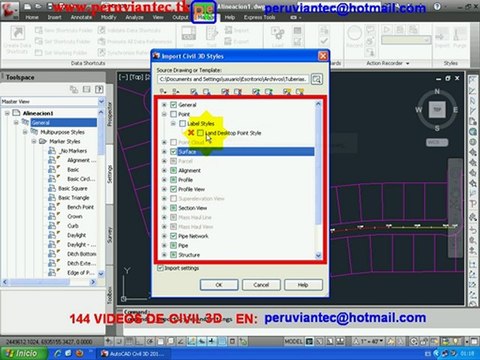The height and width of the screenshot is (360, 480).
Task: Toggle the Land Desktop Point Style checkbox
Action: point(200,133)
